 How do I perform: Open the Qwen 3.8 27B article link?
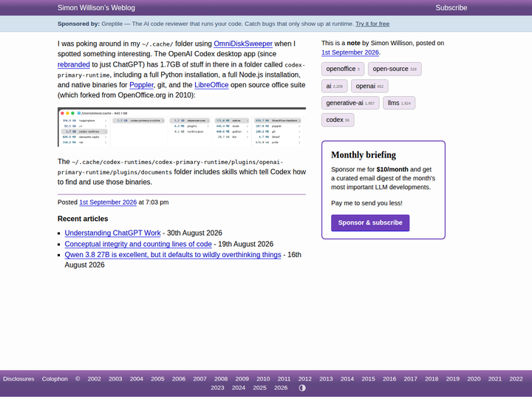[173, 255]
